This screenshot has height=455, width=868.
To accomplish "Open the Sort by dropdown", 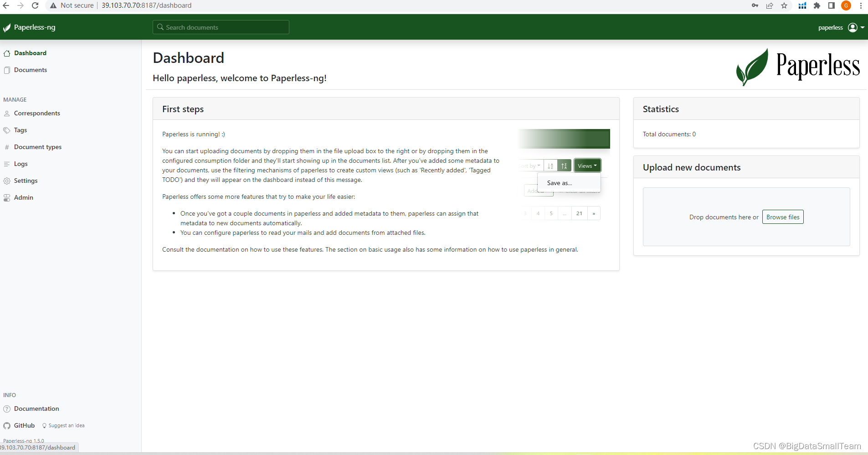I will tap(531, 166).
